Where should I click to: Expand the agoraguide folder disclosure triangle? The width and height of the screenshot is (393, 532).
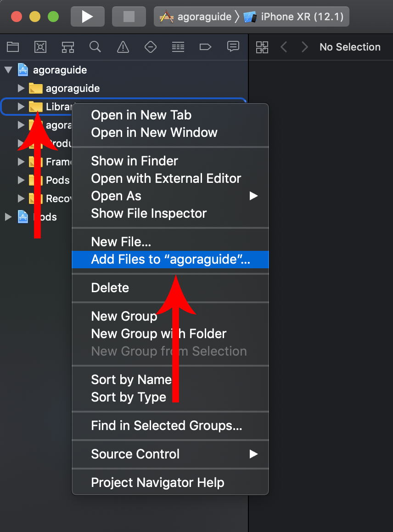21,88
